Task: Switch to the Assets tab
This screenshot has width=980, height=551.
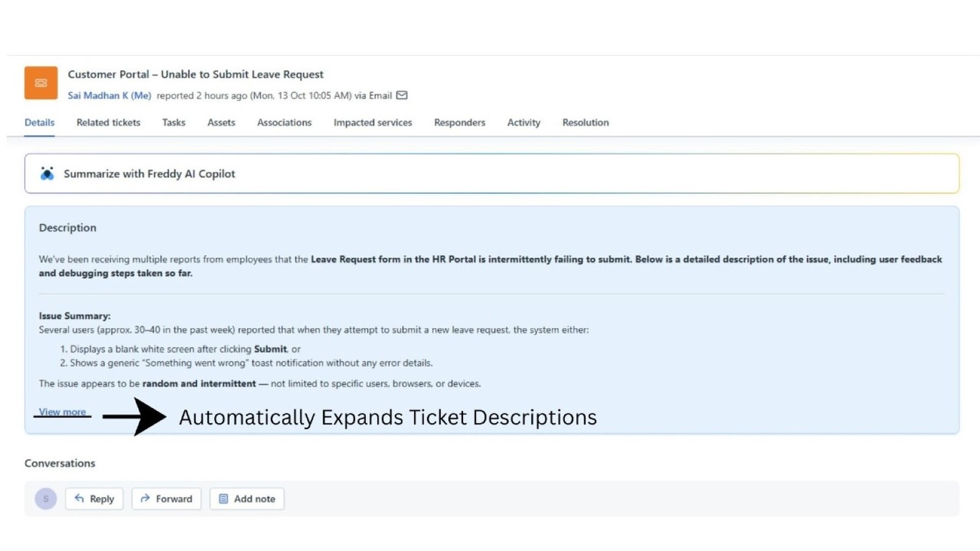Action: coord(221,123)
